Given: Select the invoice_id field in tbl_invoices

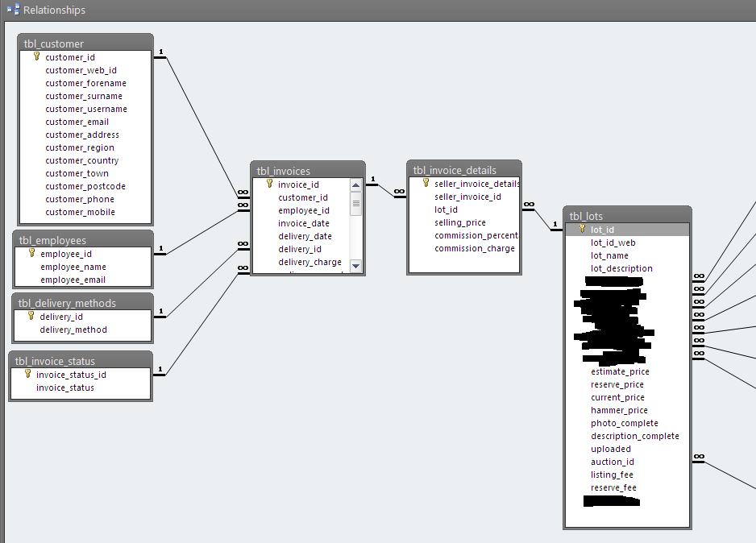Looking at the screenshot, I should pyautogui.click(x=298, y=184).
